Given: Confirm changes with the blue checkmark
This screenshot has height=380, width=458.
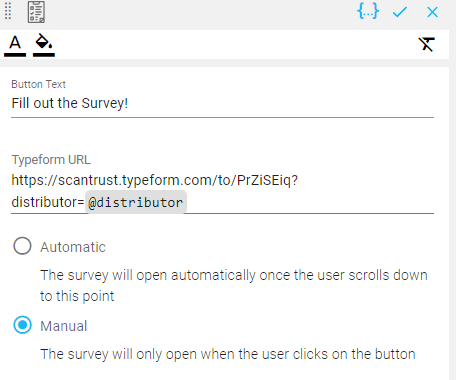Looking at the screenshot, I should click(400, 12).
